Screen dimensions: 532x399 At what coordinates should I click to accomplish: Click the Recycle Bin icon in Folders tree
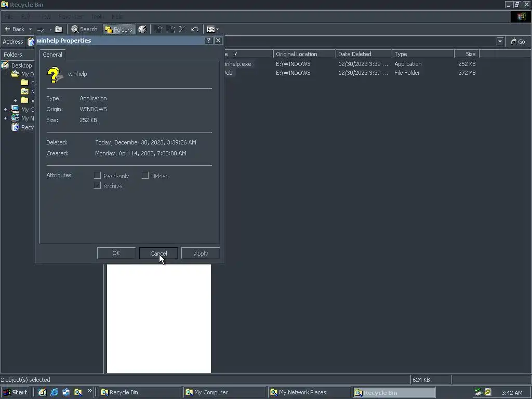coord(15,127)
